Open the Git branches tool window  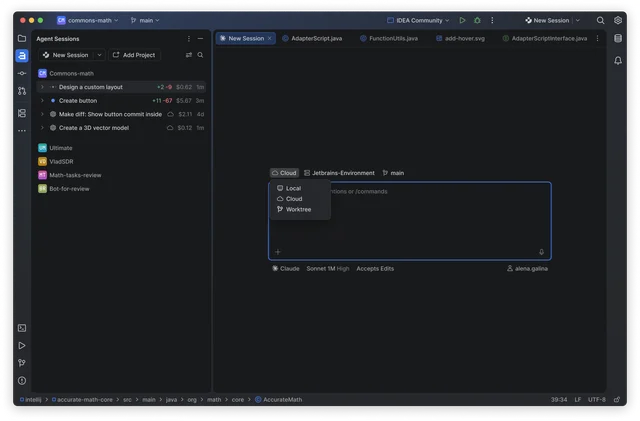pos(22,363)
